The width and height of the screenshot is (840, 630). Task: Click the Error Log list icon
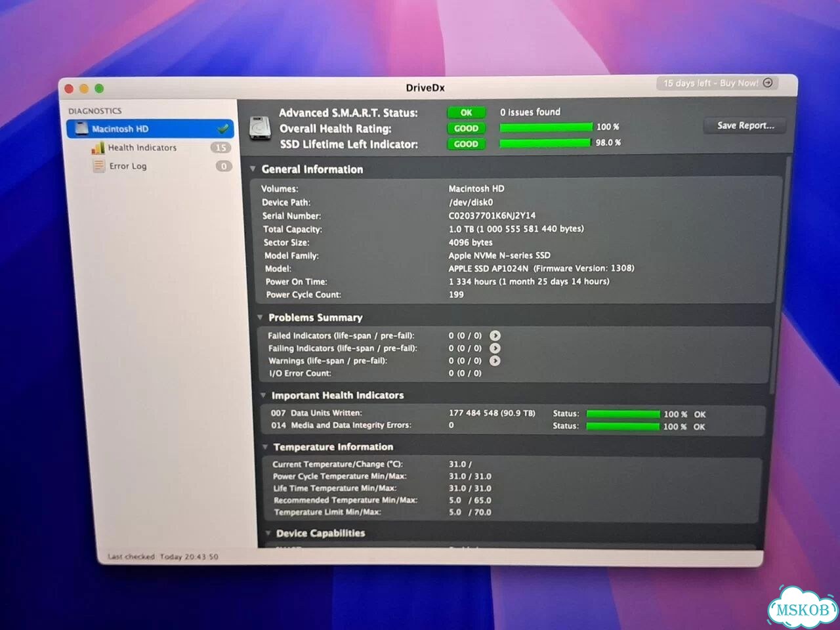(x=99, y=166)
